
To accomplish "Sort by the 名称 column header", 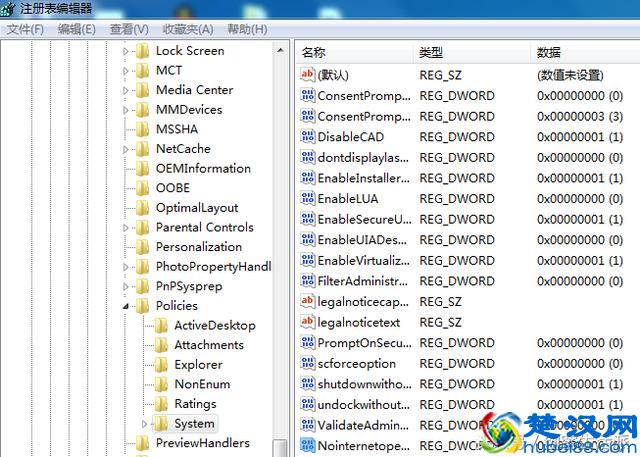I will click(x=354, y=53).
